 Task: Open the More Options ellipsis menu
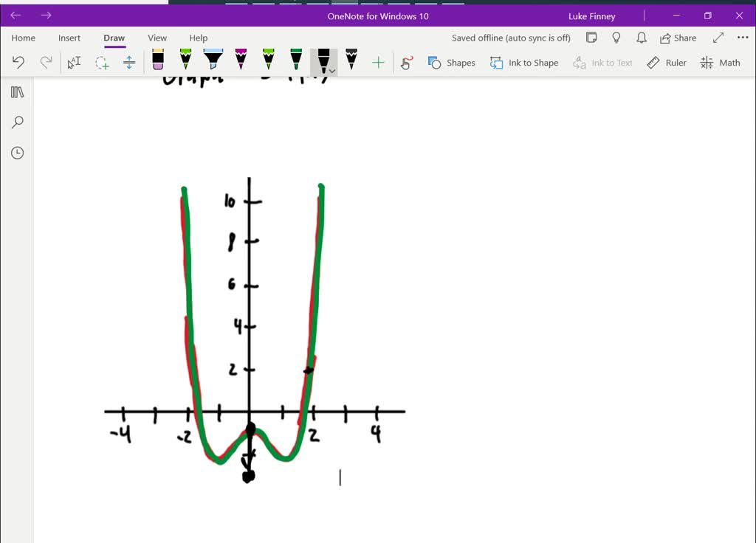point(743,38)
